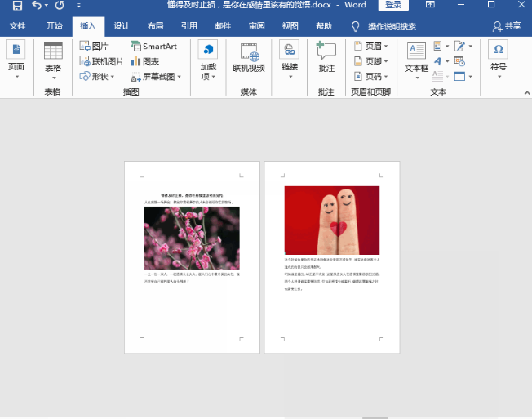Viewport: 532px width, 419px height.
Task: Switch to the 布局 ribbon tab
Action: 155,26
